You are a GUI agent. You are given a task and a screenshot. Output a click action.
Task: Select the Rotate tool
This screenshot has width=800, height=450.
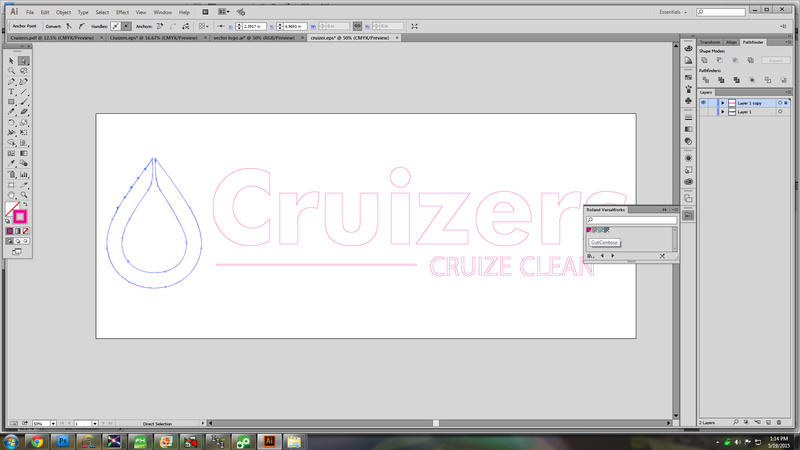tap(11, 122)
